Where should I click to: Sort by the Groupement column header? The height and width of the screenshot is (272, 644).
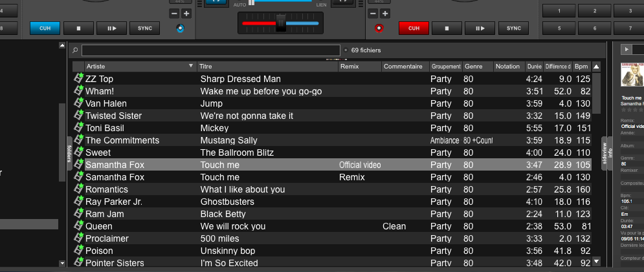(x=446, y=67)
